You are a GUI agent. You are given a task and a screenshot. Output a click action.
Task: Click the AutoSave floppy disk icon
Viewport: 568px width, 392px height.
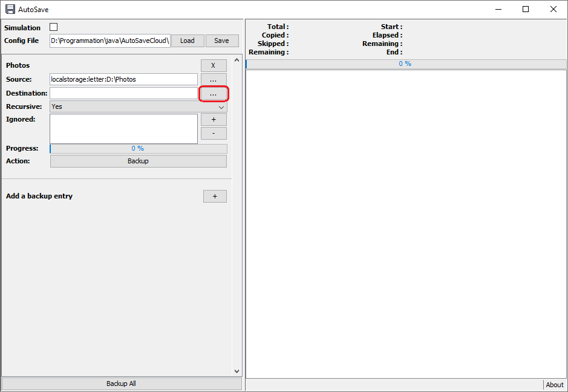(10, 10)
